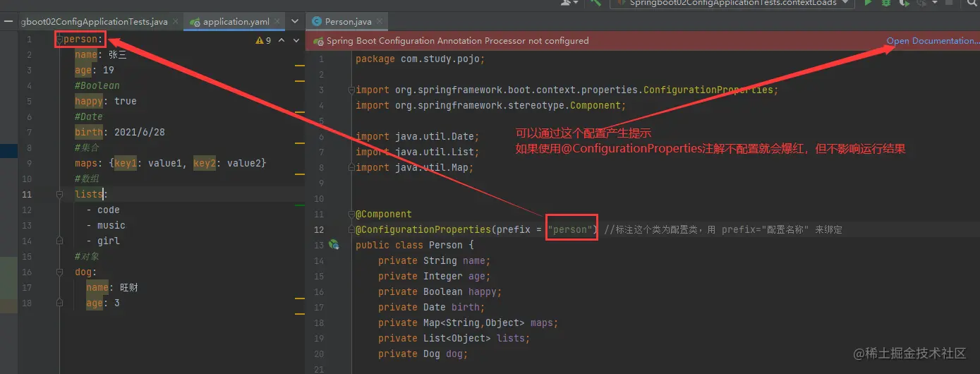
Task: Click the '#Date' comment
Action: 89,117
